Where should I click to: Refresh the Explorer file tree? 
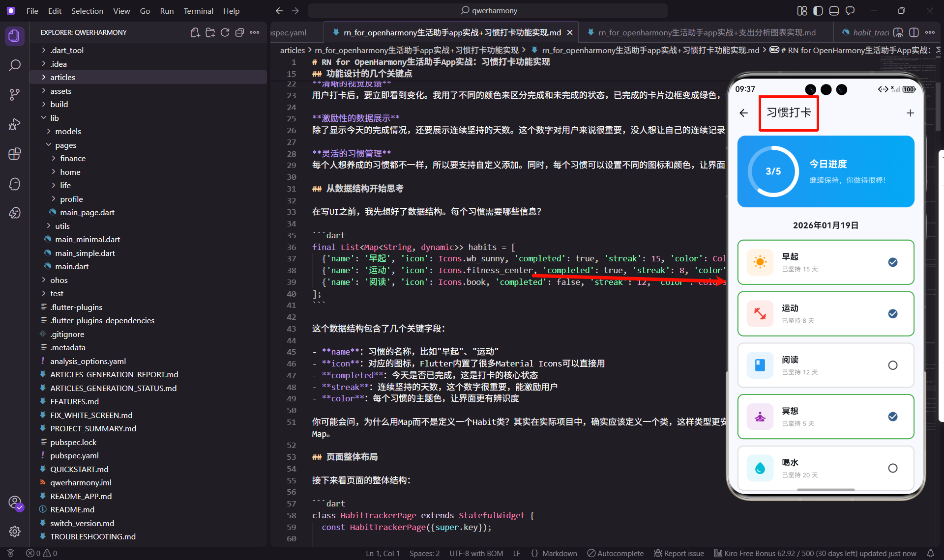tap(225, 32)
